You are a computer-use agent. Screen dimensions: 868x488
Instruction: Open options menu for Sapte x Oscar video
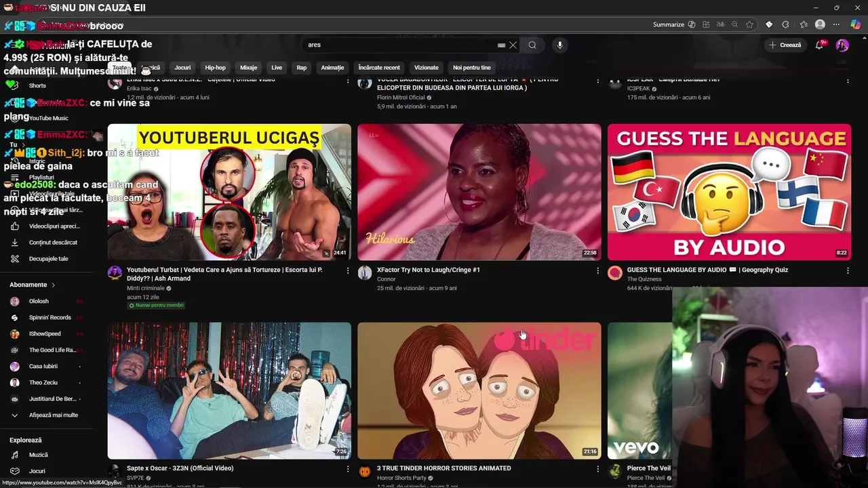click(x=348, y=469)
